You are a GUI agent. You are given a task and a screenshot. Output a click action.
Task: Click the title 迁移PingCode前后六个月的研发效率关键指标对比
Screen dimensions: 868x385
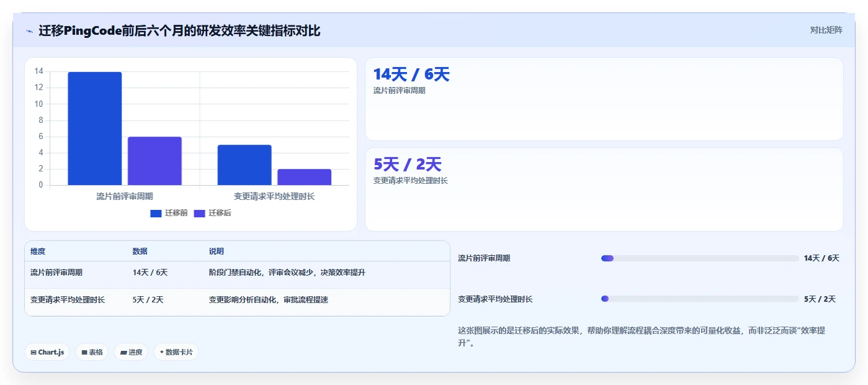coord(179,30)
